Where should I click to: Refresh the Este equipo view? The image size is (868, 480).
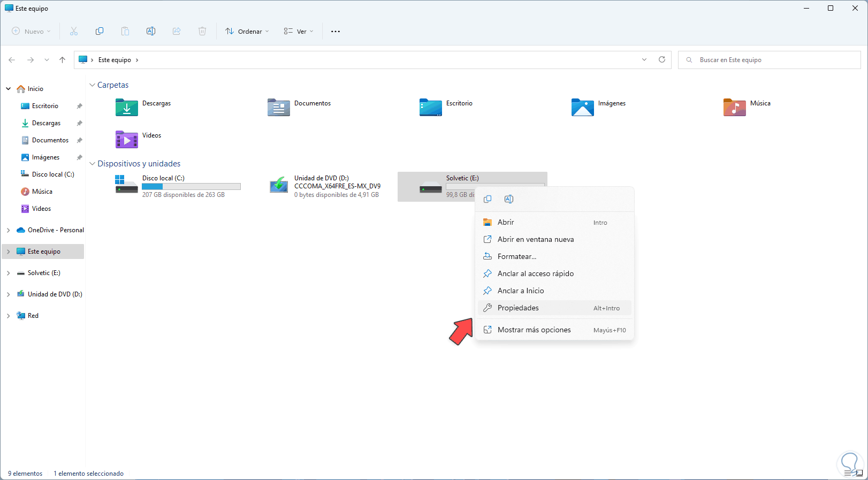point(662,59)
